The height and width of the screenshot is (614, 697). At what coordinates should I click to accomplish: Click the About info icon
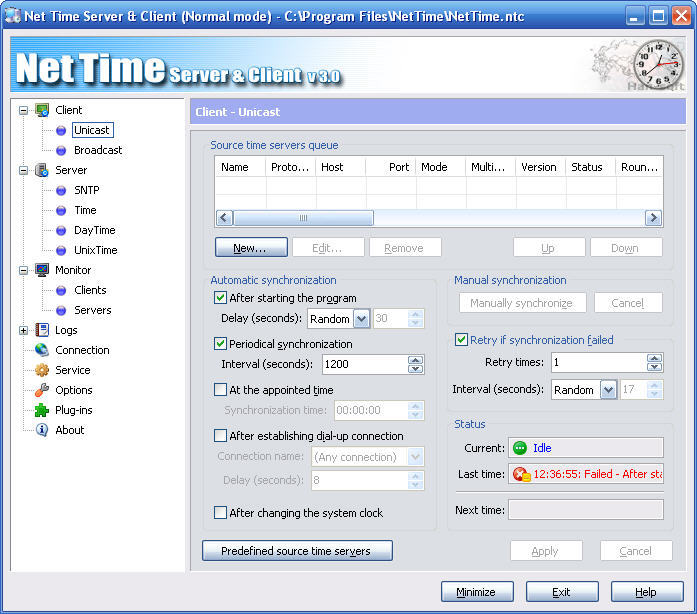click(42, 430)
